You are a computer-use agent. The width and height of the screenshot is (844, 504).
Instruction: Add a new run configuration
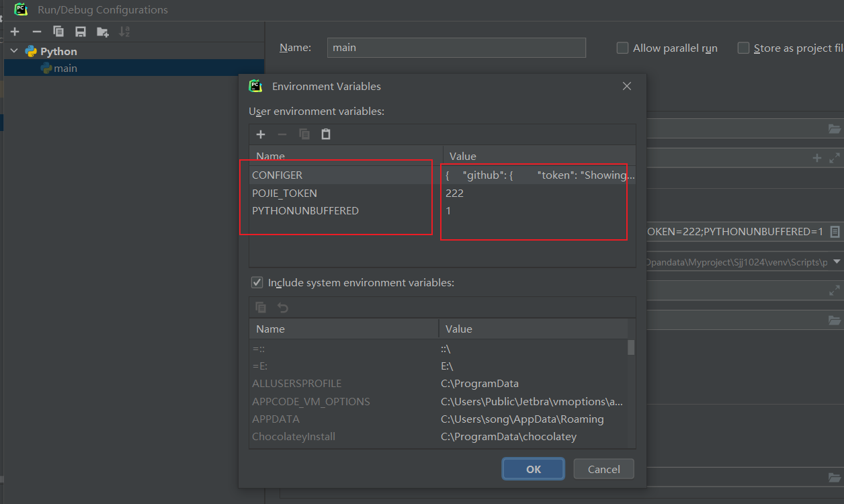15,31
